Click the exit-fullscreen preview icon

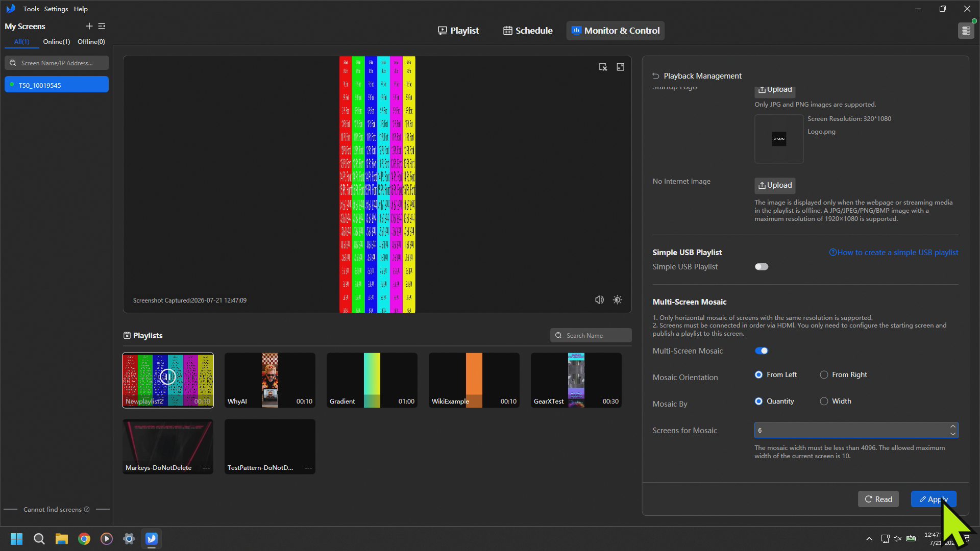(x=603, y=67)
